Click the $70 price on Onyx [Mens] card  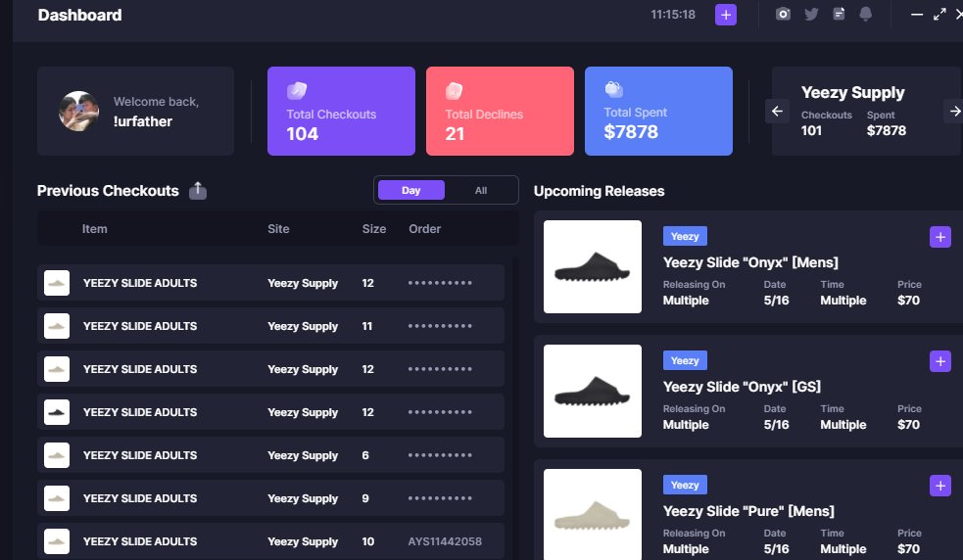coord(908,301)
